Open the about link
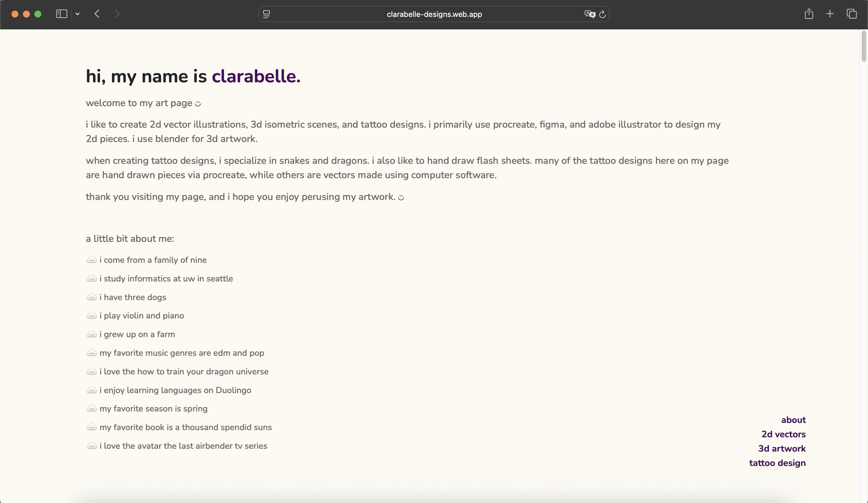Viewport: 868px width, 503px height. [793, 420]
